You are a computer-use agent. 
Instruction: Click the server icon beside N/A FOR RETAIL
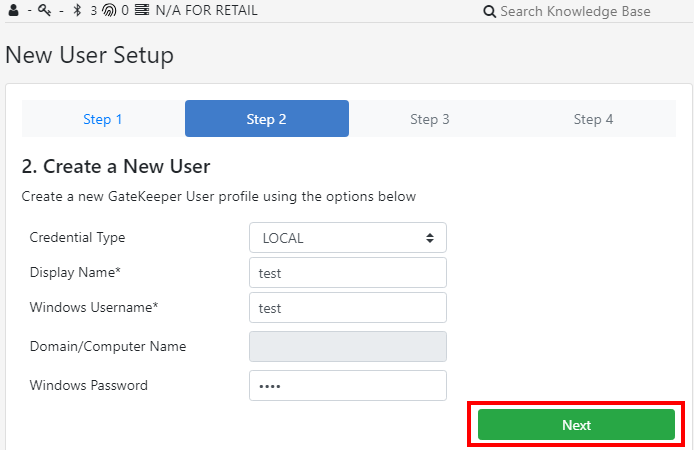[x=141, y=11]
